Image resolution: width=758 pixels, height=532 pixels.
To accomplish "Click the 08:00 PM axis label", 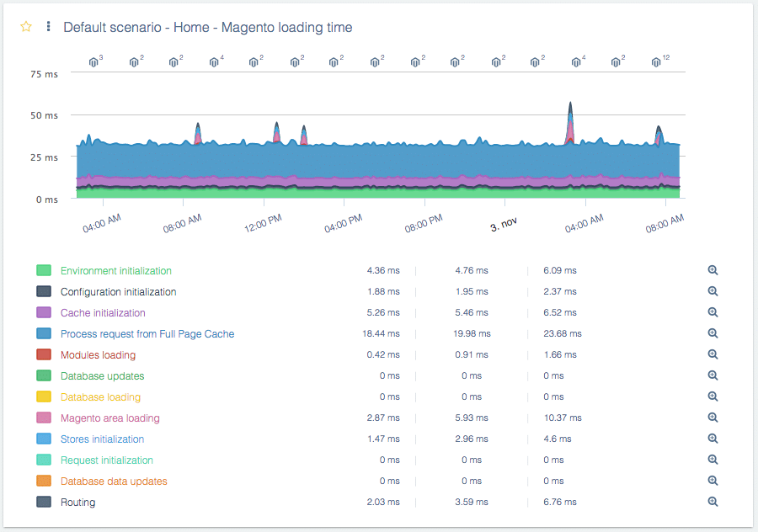I will [x=424, y=224].
